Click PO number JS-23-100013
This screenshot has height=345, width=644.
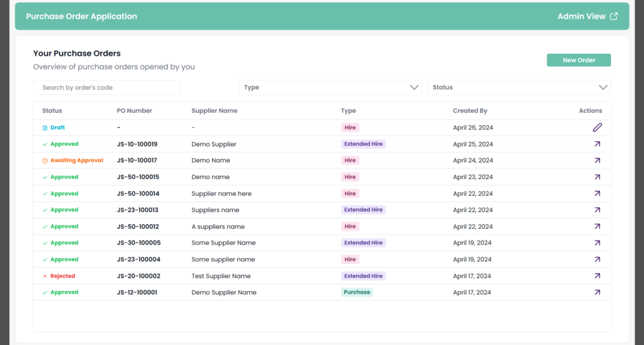[x=137, y=210]
